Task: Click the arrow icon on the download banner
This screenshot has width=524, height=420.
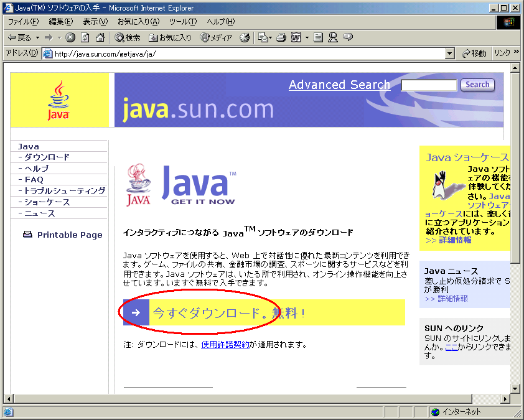Action: tap(136, 312)
